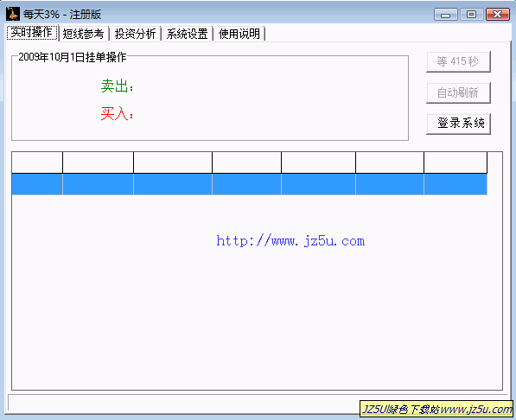Open the 投资分析 tab
The width and height of the screenshot is (516, 420).
135,34
